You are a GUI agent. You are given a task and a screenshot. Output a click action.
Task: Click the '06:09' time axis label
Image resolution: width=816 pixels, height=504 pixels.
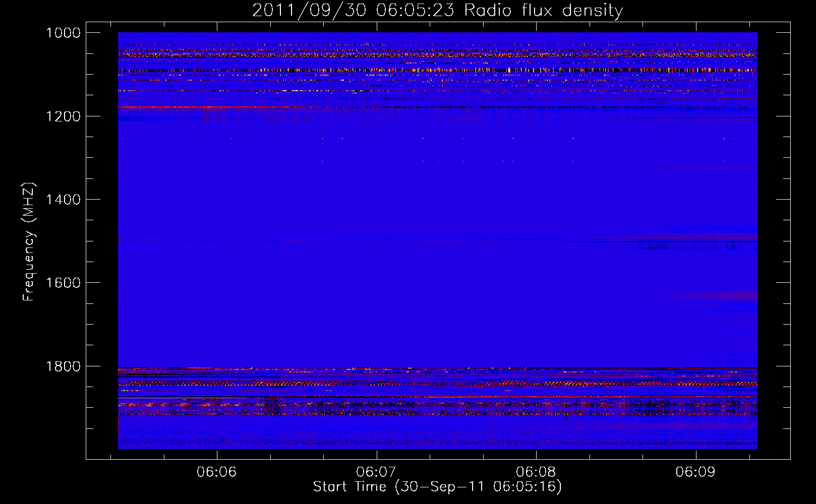point(695,472)
